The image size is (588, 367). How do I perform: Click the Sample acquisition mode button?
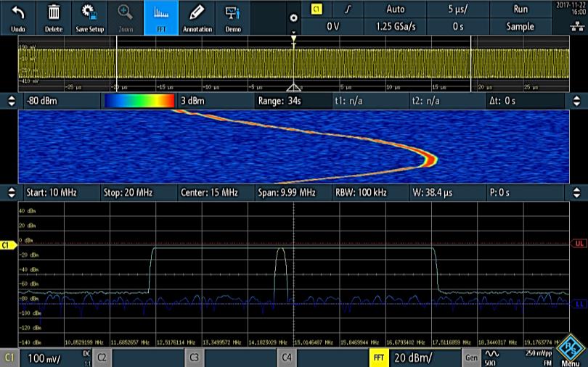(x=520, y=26)
